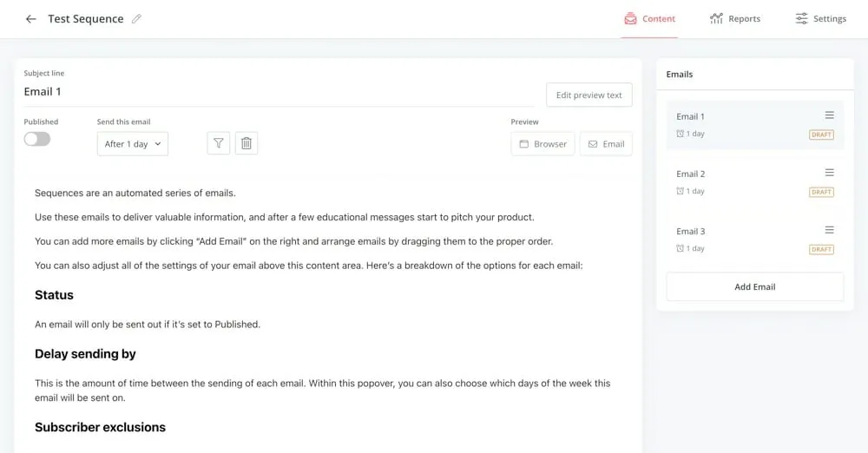The height and width of the screenshot is (453, 868).
Task: Open the Content tab
Action: [x=649, y=19]
